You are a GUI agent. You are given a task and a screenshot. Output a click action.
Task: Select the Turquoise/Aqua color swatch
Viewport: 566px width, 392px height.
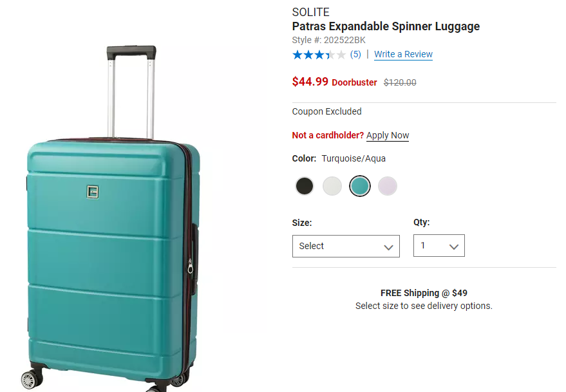(x=360, y=187)
